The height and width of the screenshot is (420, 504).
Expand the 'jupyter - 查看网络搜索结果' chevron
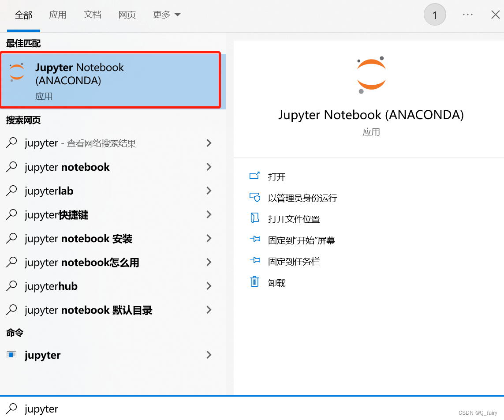coord(209,143)
